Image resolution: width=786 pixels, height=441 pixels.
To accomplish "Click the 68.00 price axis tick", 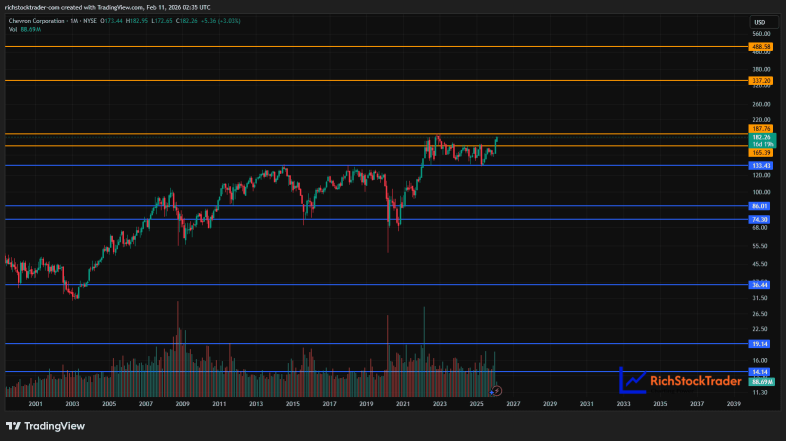I will coord(759,228).
